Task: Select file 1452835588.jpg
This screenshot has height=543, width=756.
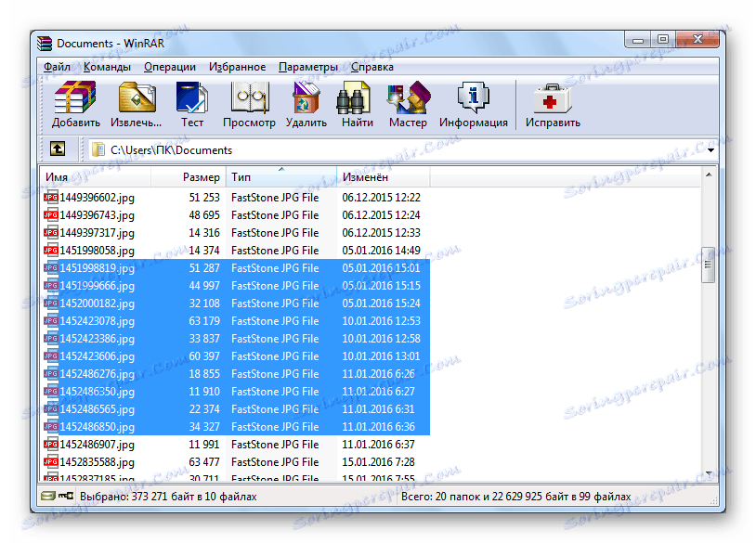Action: click(x=97, y=462)
